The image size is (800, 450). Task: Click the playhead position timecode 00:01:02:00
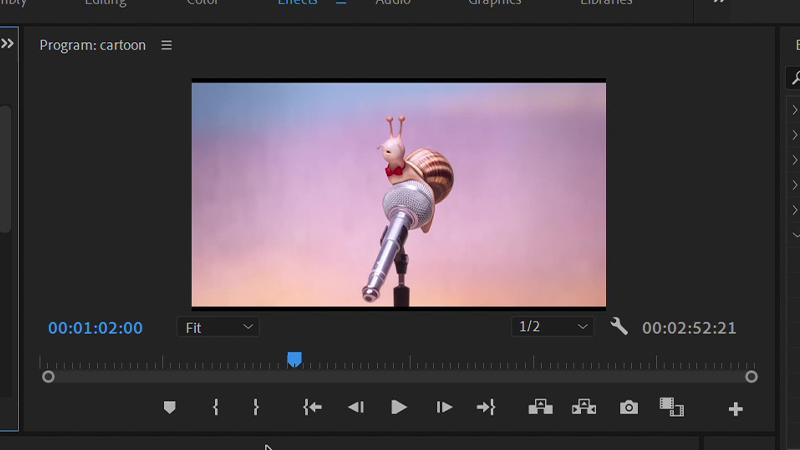tap(95, 328)
